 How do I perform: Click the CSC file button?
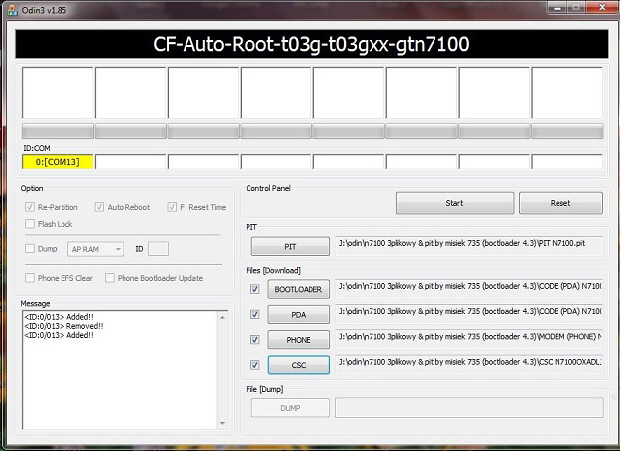(x=299, y=365)
